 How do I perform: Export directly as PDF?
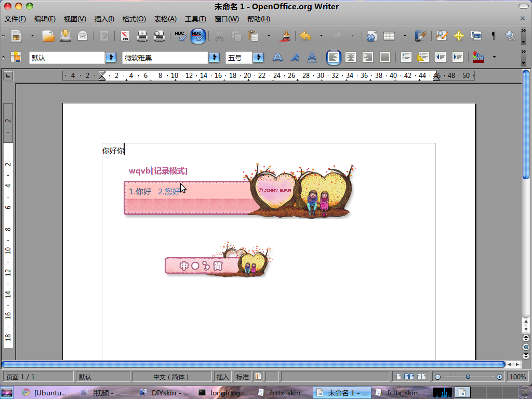[x=125, y=36]
